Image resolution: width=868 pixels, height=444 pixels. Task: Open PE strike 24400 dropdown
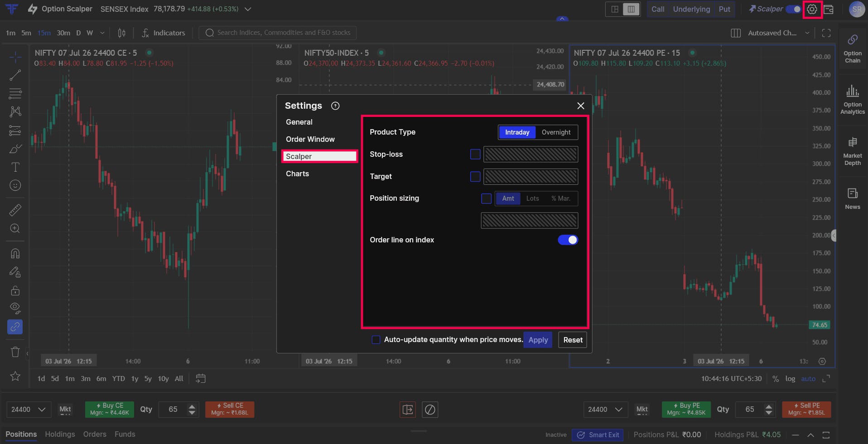pos(605,410)
